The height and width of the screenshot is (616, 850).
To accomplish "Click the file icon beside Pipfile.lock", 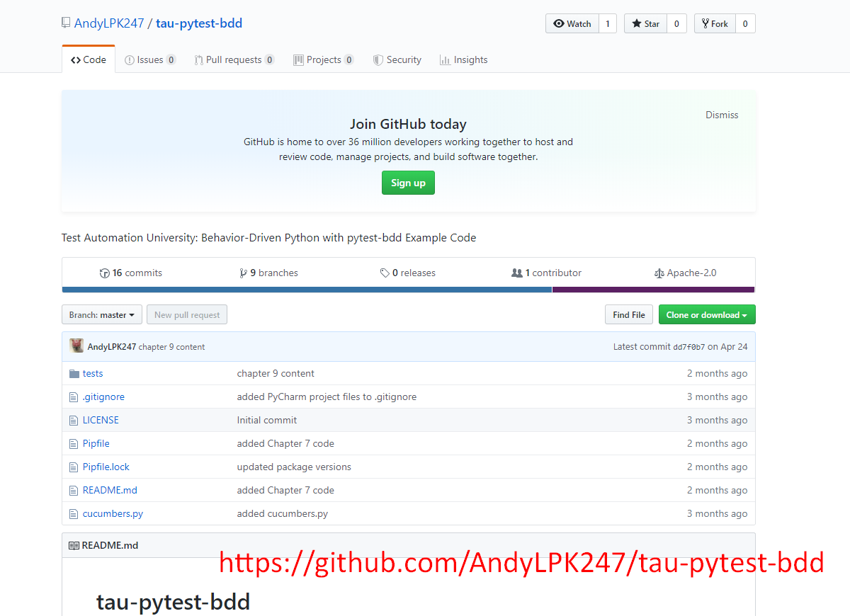I will pos(73,467).
